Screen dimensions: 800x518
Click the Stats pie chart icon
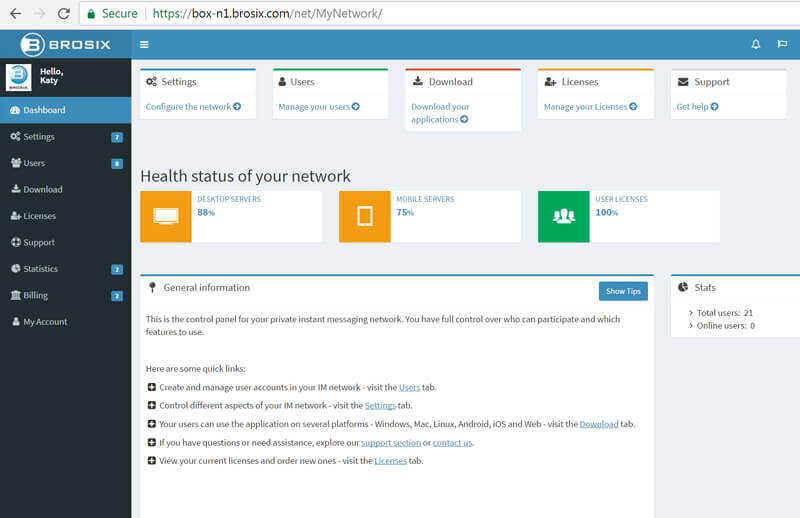683,287
